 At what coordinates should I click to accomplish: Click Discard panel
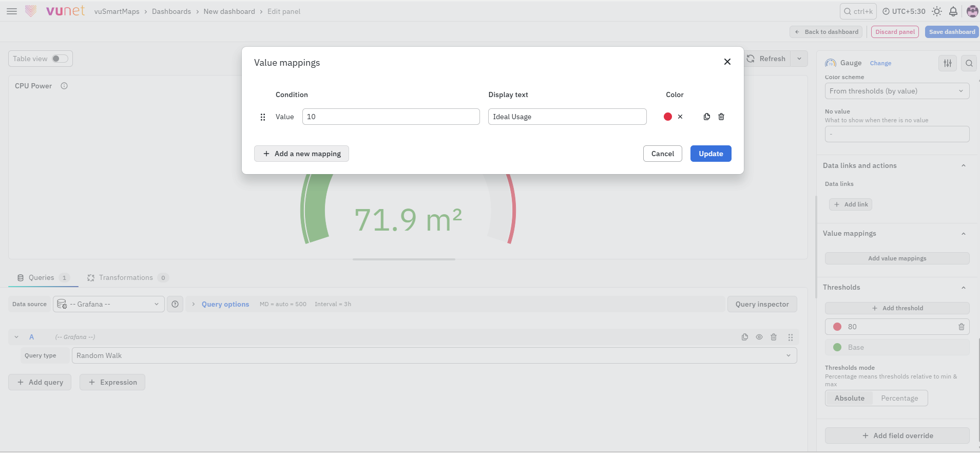(895, 32)
